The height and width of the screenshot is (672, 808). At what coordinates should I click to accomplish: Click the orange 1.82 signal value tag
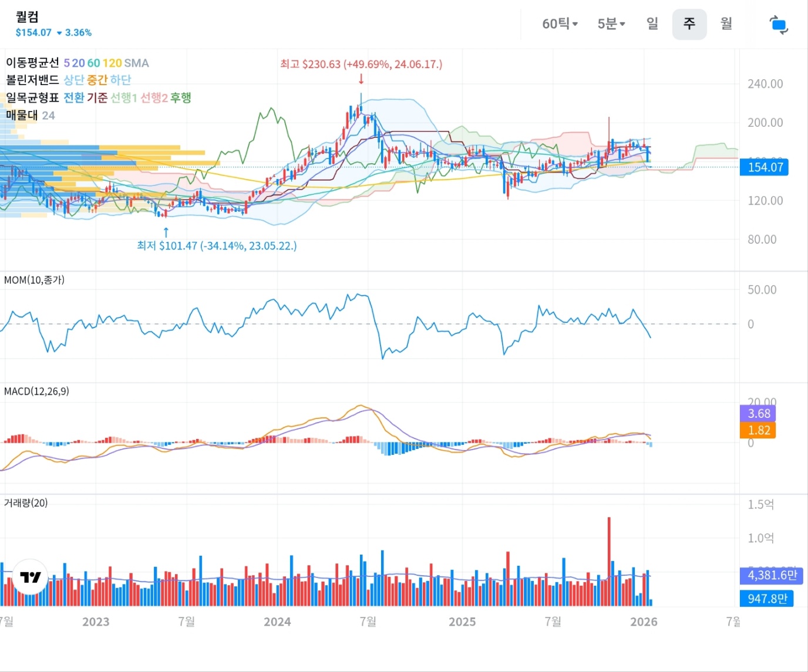pos(759,430)
